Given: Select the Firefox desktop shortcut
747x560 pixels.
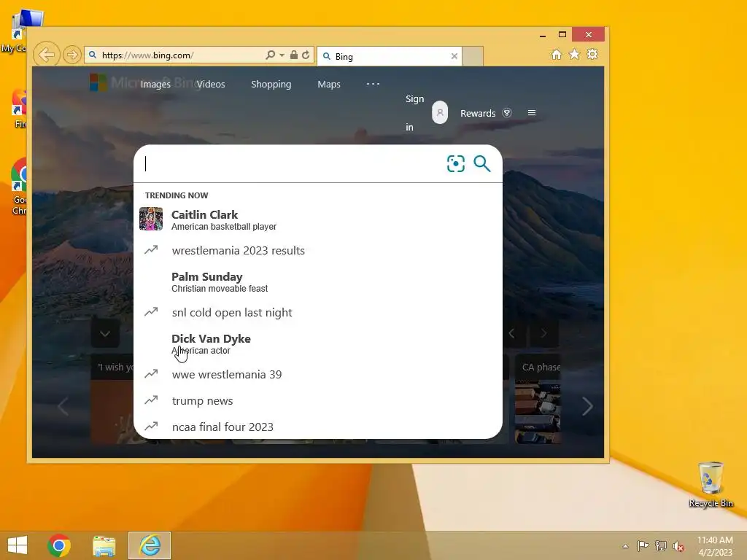Looking at the screenshot, I should pos(19,109).
